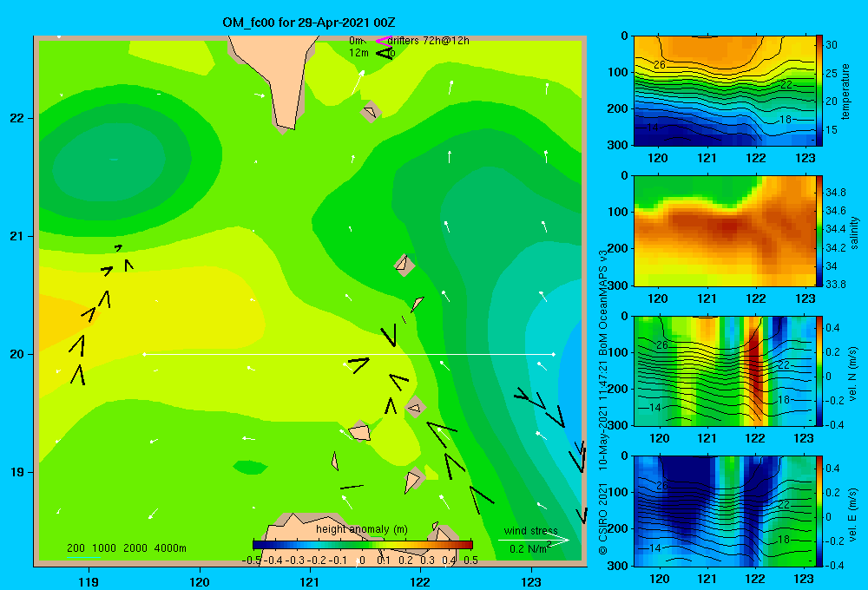This screenshot has height=590, width=868.
Task: Click longitude 119 label on main map axis
Action: pos(89,581)
